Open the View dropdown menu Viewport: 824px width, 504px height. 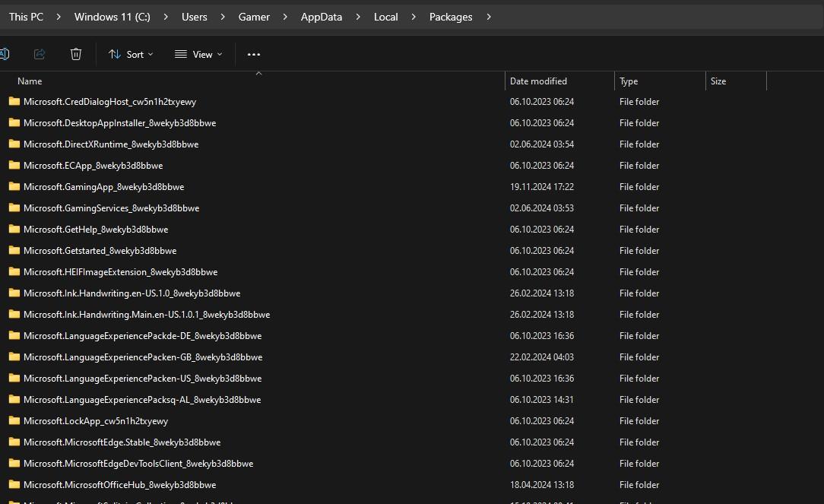[x=198, y=54]
